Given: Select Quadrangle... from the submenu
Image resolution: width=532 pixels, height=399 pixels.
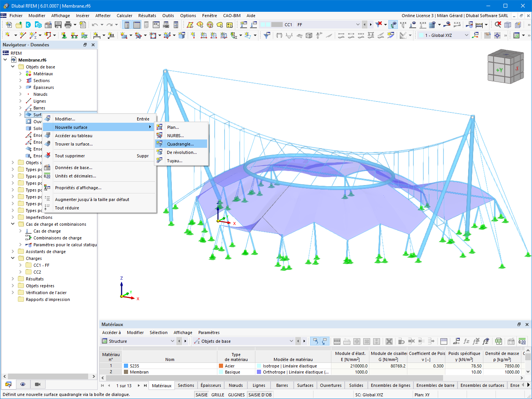Looking at the screenshot, I should point(181,144).
